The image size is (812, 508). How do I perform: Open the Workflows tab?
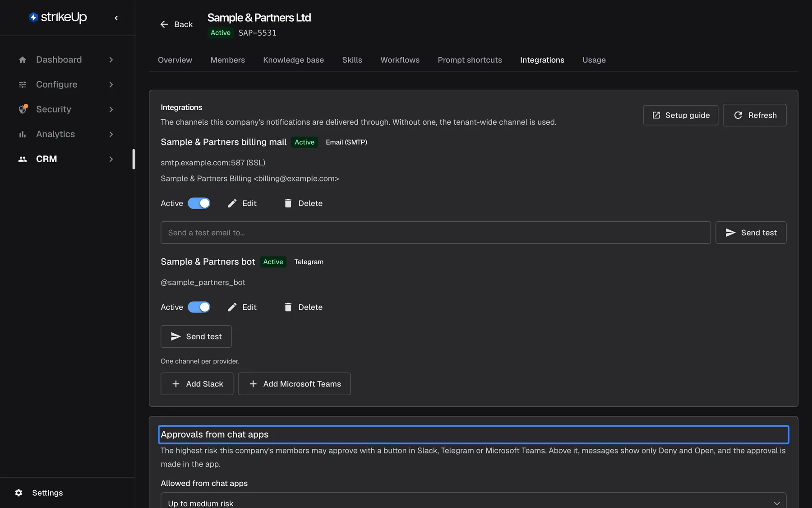(400, 60)
